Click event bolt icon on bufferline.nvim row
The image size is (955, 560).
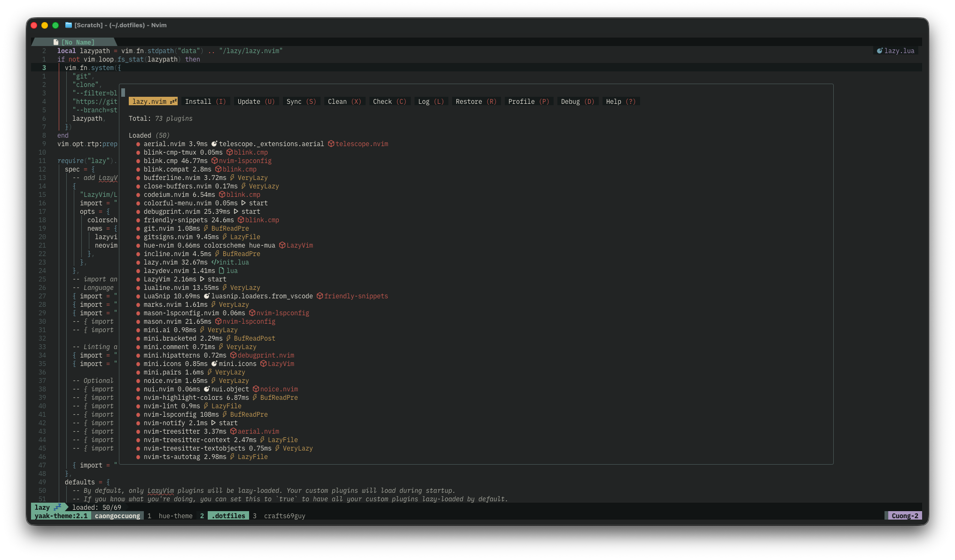(232, 178)
